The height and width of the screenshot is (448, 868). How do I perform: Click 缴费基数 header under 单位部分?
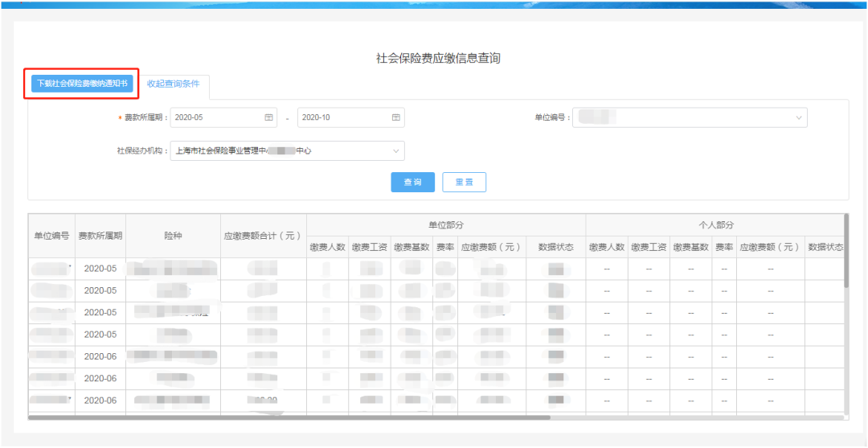(x=411, y=247)
